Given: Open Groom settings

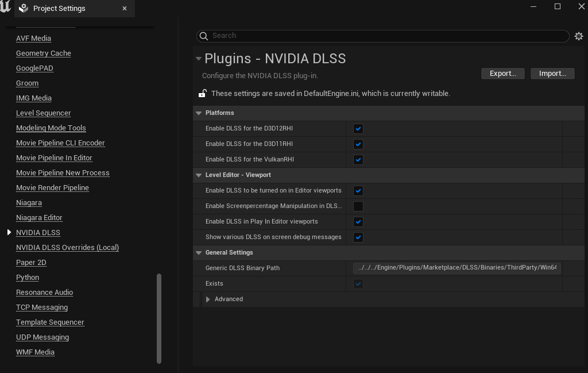Looking at the screenshot, I should pyautogui.click(x=27, y=83).
